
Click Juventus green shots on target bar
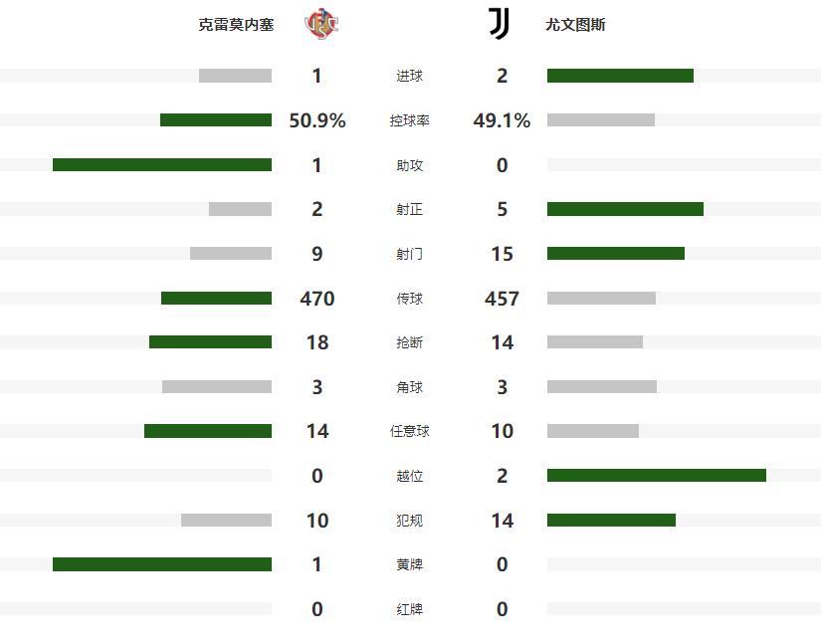coord(625,209)
